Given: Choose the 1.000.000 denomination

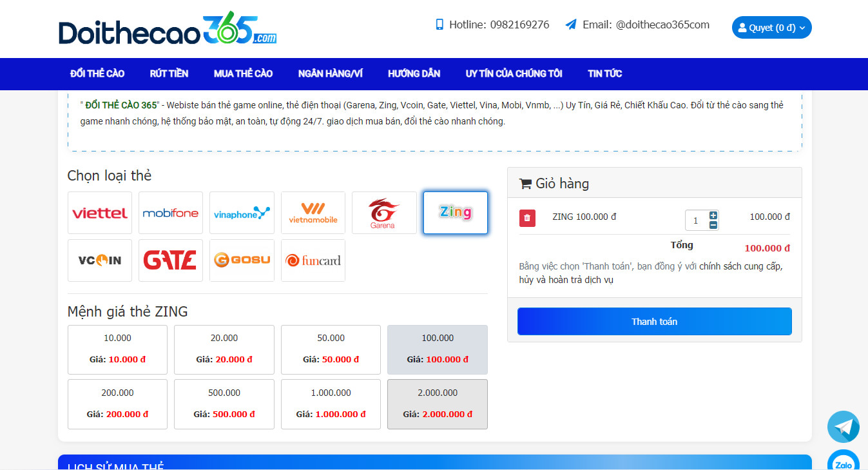Looking at the screenshot, I should point(331,404).
